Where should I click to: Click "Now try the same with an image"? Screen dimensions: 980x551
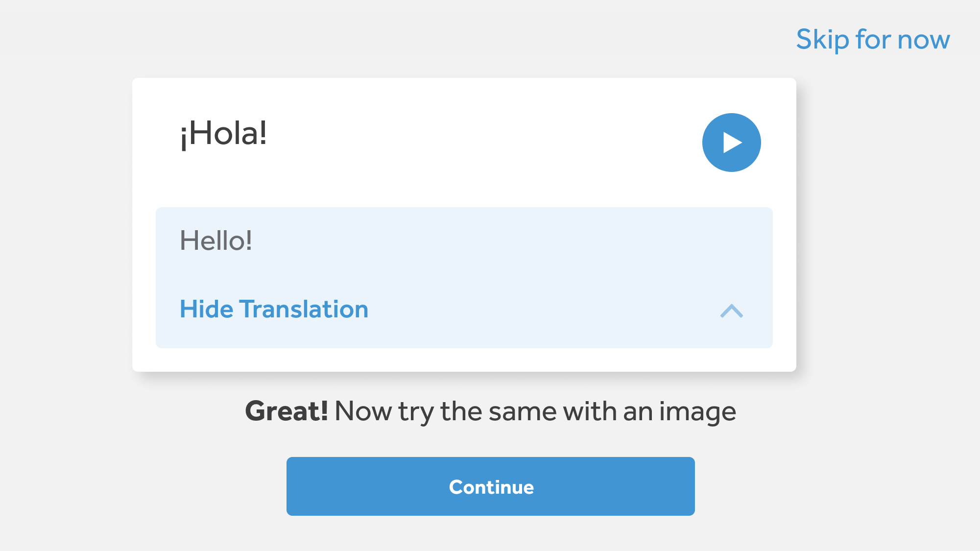[535, 411]
